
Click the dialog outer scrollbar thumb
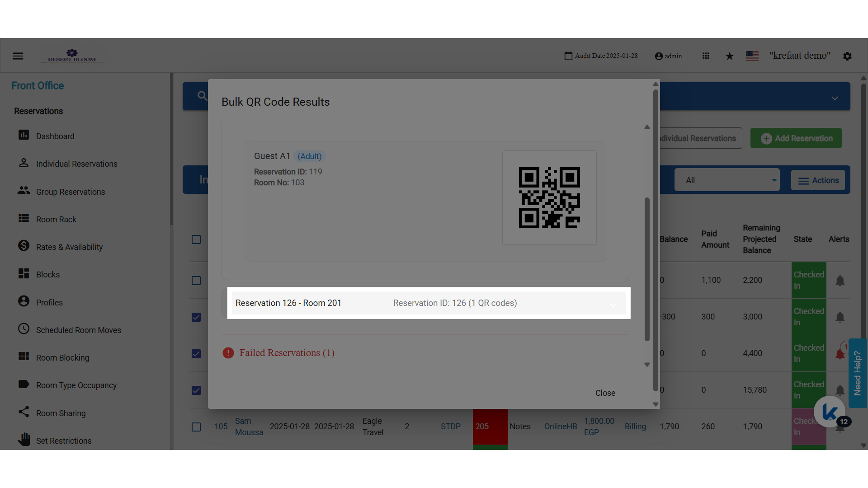pos(656,240)
